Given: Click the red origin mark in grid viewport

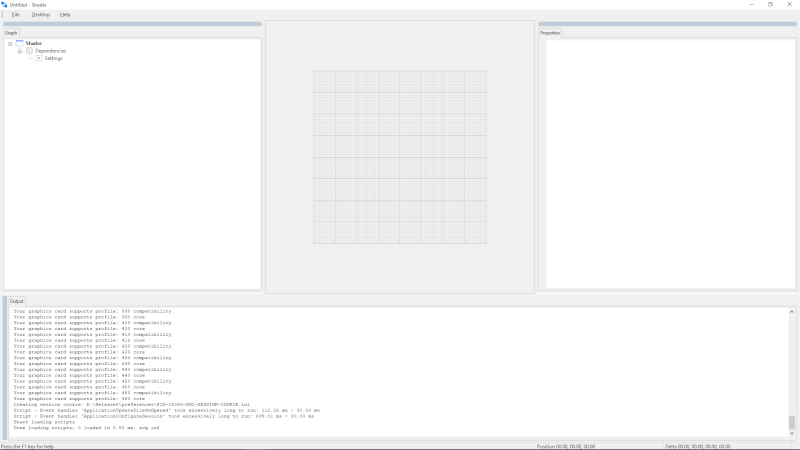Looking at the screenshot, I should coord(401,157).
